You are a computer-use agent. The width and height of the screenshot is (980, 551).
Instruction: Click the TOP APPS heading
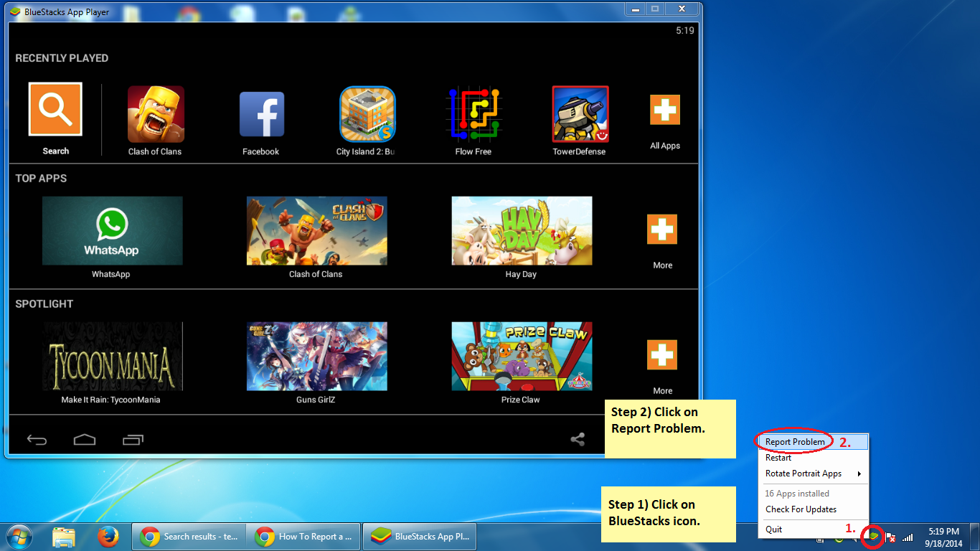coord(41,179)
